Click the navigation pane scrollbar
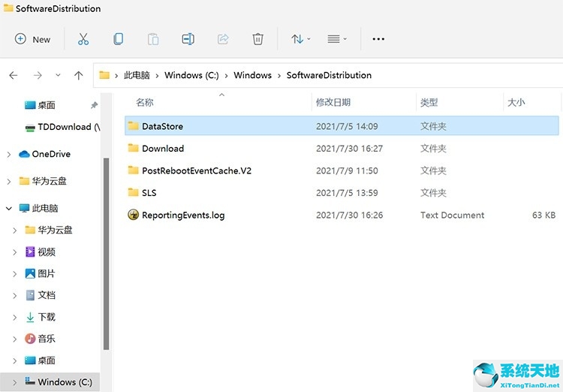563x392 pixels. (x=106, y=254)
